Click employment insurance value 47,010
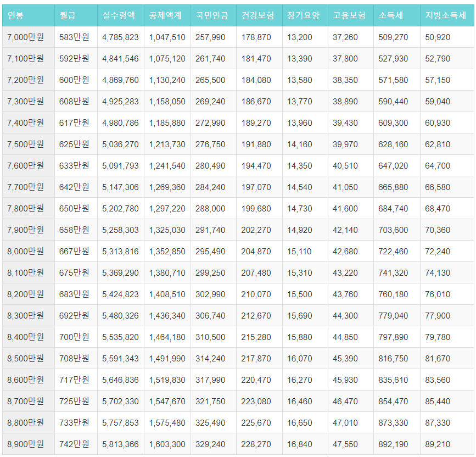 click(345, 423)
